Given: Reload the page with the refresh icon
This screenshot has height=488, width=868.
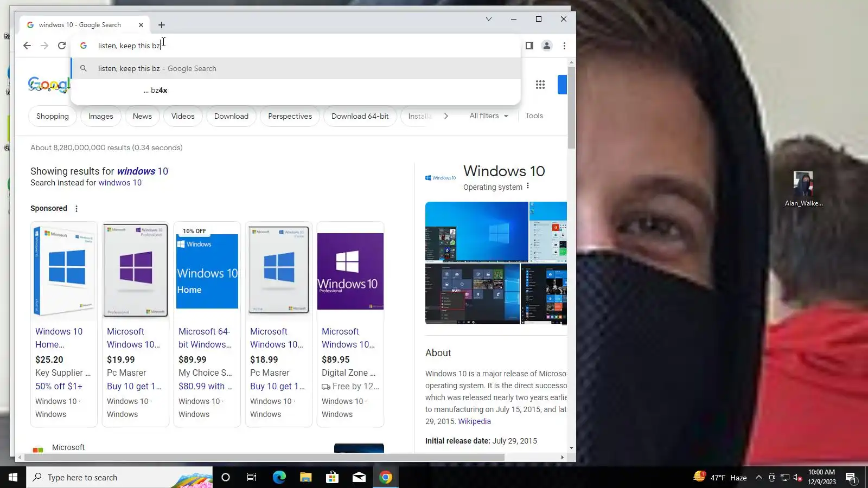Looking at the screenshot, I should pos(62,46).
